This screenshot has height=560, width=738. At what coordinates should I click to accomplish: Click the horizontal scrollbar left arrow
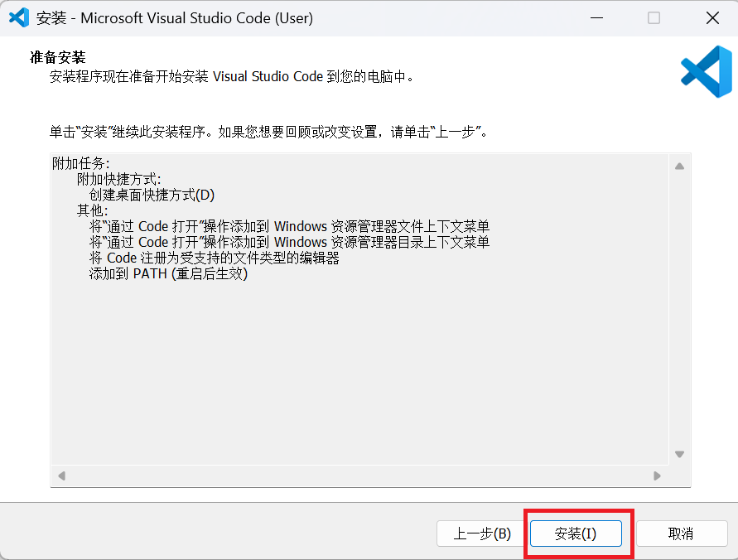pos(60,476)
